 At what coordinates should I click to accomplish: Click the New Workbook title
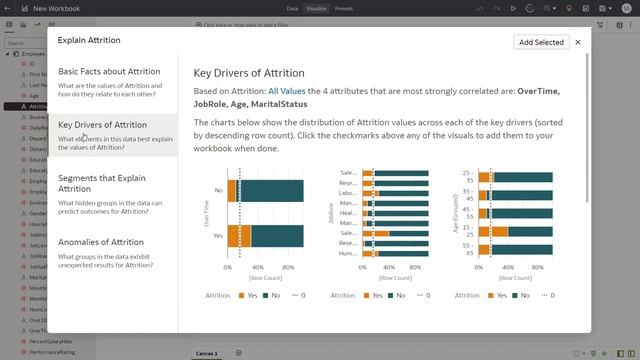point(57,8)
